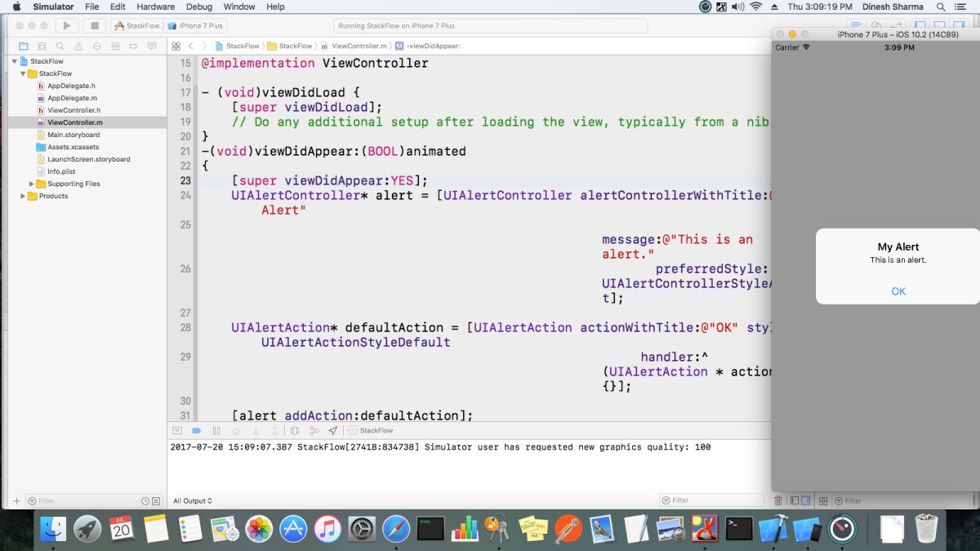Open the Edit menu
Image resolution: width=980 pixels, height=551 pixels.
[x=118, y=7]
